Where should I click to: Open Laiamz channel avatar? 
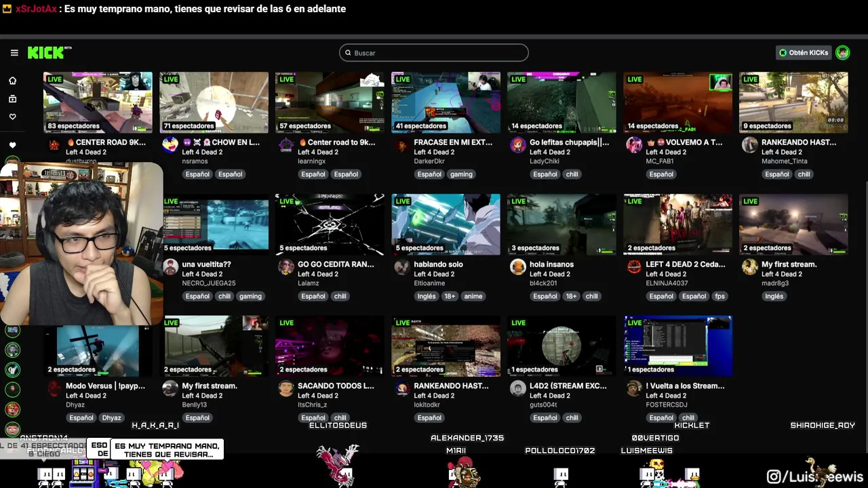pyautogui.click(x=286, y=267)
